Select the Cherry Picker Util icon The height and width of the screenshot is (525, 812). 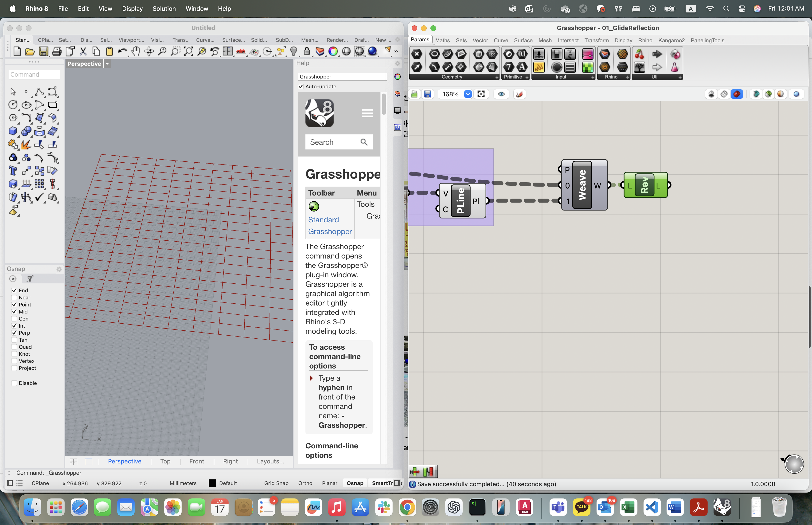(640, 54)
